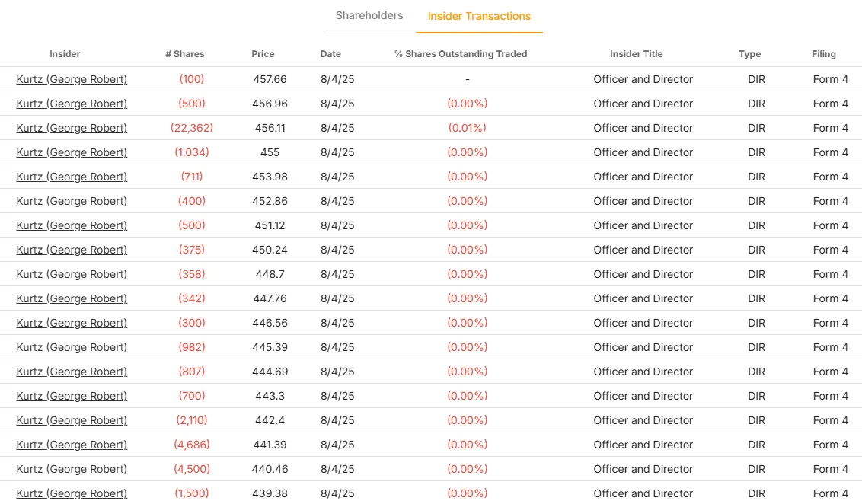Sort the table by Date
The width and height of the screenshot is (862, 504).
tap(330, 54)
